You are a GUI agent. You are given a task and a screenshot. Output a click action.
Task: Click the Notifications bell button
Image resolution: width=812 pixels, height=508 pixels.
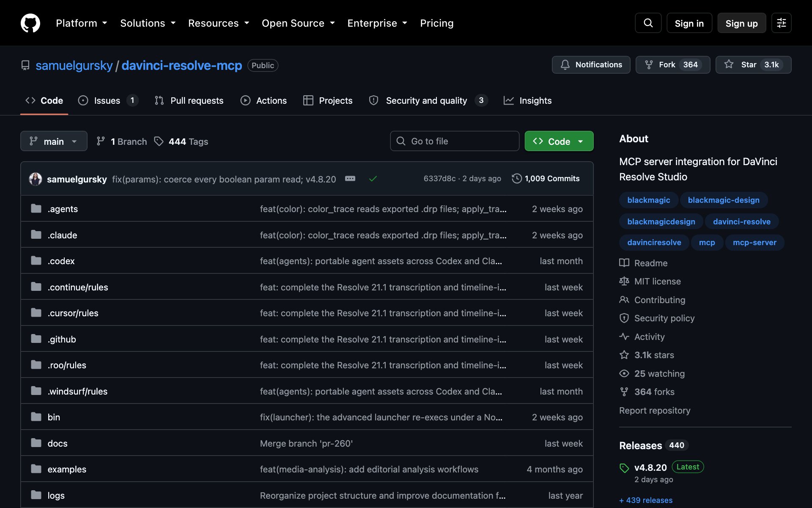591,65
